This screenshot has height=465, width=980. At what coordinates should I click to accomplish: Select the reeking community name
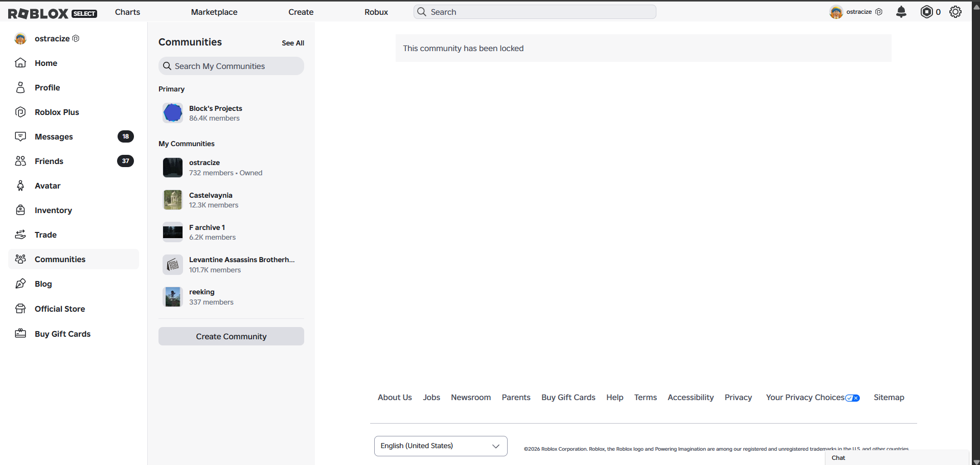pos(202,292)
